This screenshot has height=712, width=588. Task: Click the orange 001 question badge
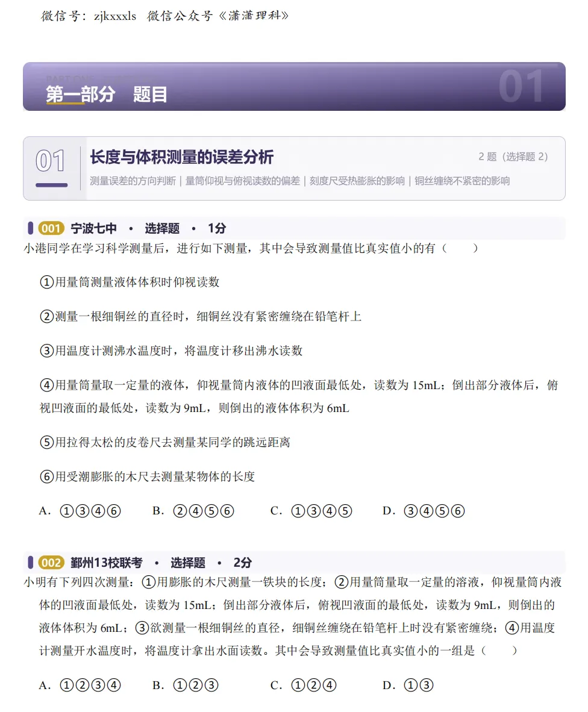[51, 228]
